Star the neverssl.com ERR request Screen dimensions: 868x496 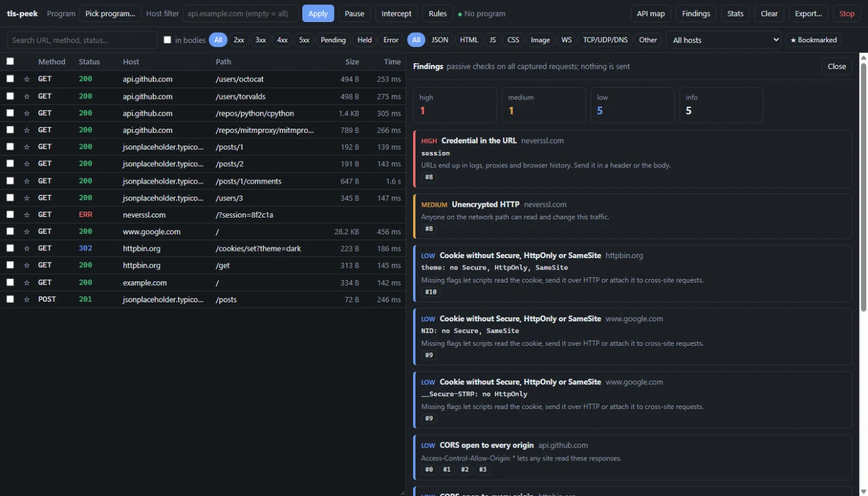(x=27, y=215)
